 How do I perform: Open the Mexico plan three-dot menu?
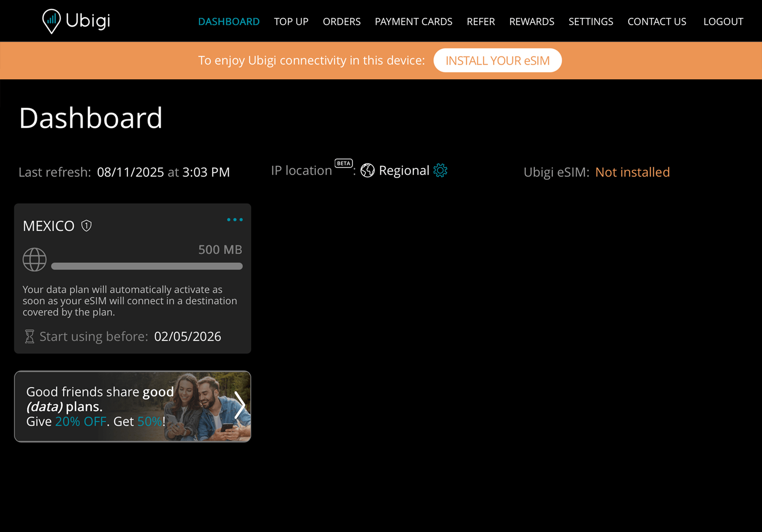[235, 219]
